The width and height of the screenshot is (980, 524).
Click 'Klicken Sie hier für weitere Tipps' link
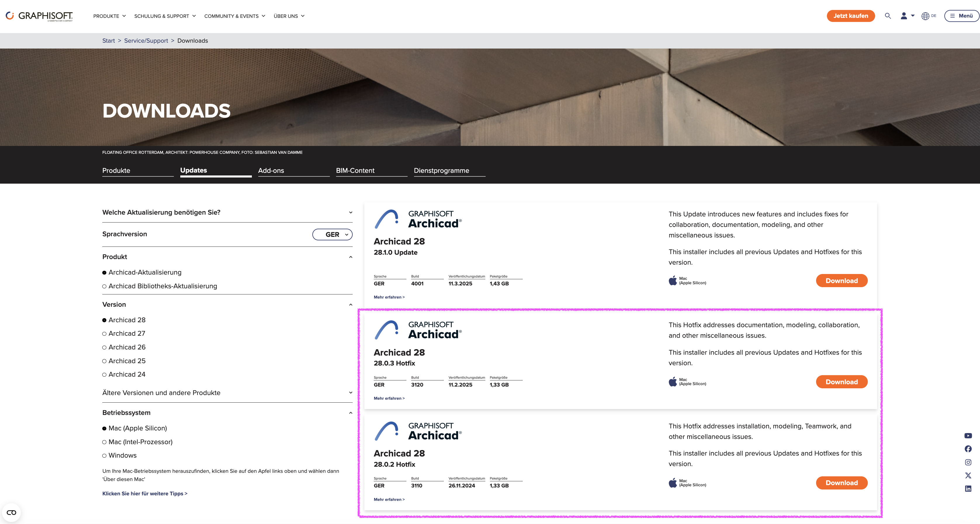point(145,494)
